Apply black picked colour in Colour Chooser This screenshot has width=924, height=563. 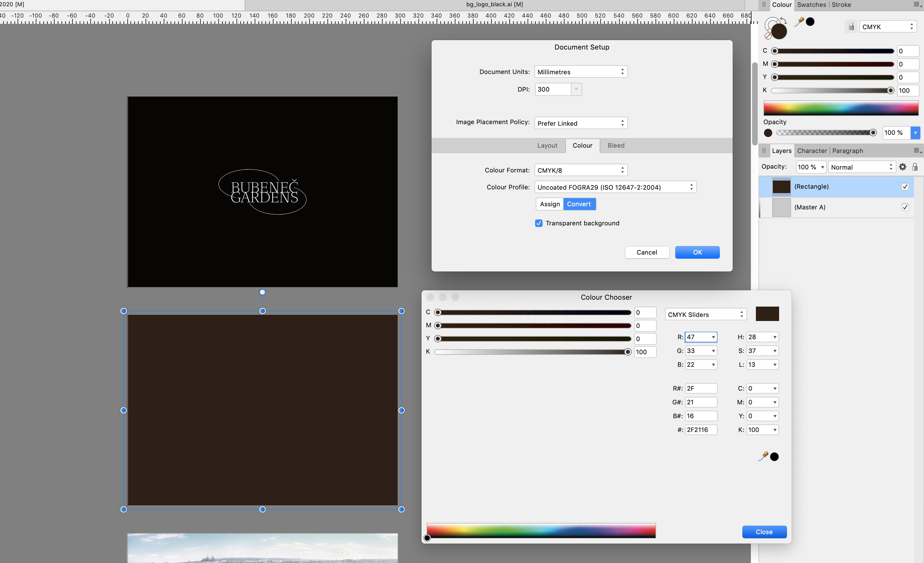click(x=774, y=456)
